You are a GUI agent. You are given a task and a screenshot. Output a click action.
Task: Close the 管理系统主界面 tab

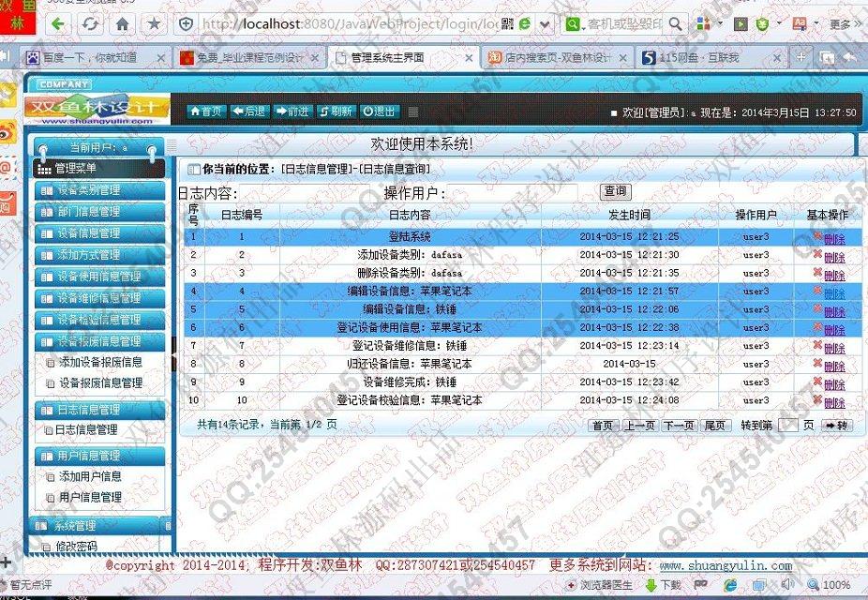point(469,57)
